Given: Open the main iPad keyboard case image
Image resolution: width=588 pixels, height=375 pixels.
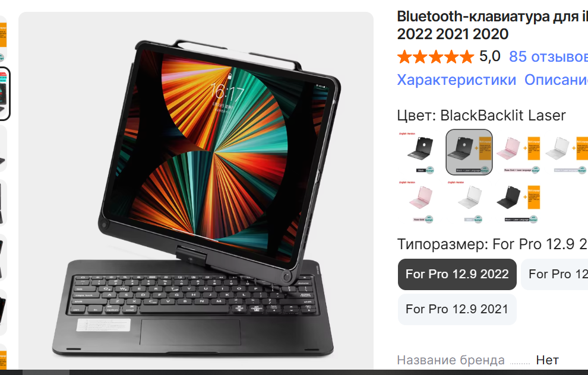Looking at the screenshot, I should click(196, 190).
